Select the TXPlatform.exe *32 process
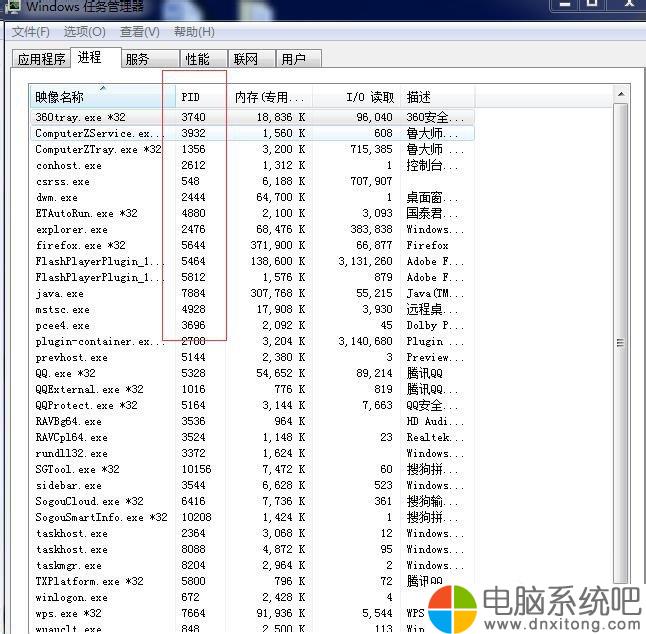The height and width of the screenshot is (634, 646). coord(252,582)
